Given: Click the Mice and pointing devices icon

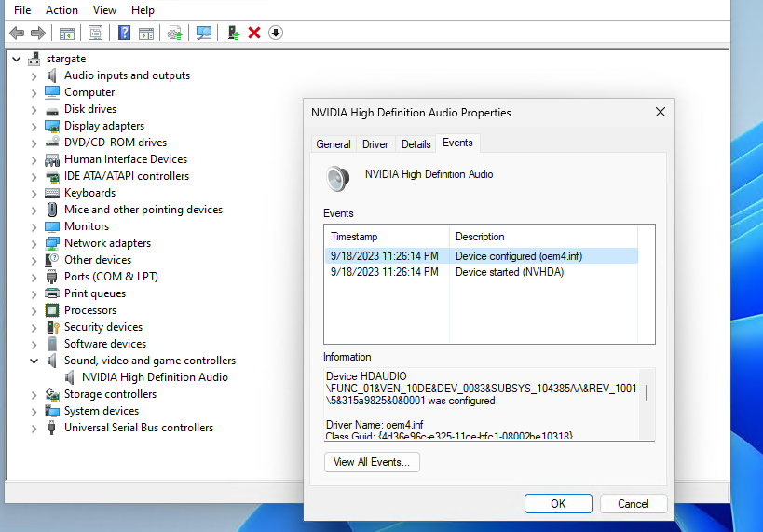Looking at the screenshot, I should (52, 210).
